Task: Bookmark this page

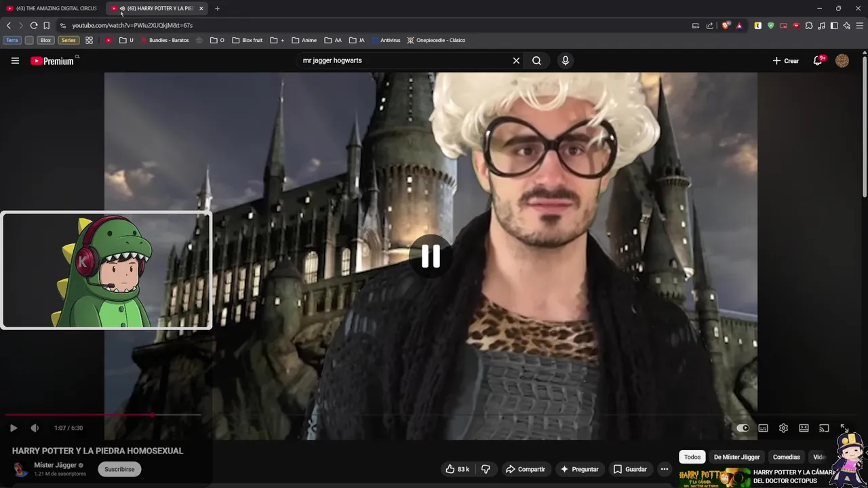Action: coord(46,25)
